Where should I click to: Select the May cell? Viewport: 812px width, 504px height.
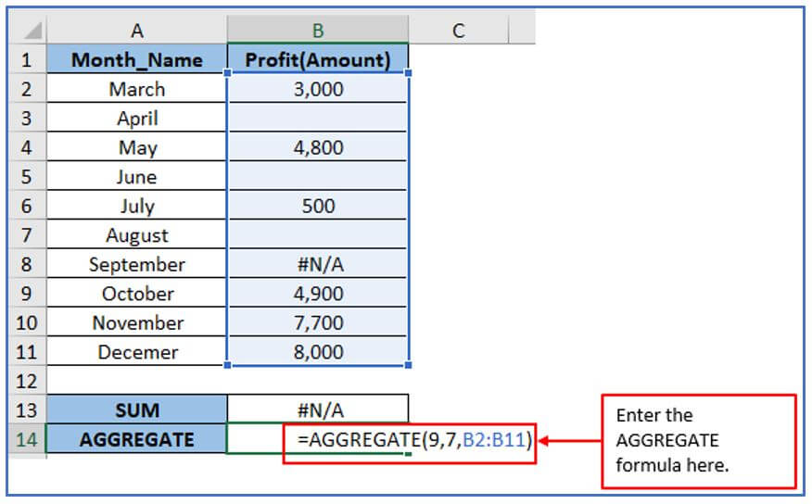tap(136, 147)
